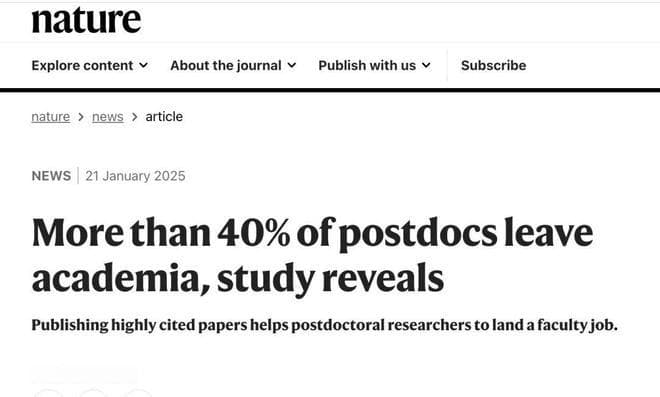
Task: Open the About the journal menu
Action: (233, 65)
